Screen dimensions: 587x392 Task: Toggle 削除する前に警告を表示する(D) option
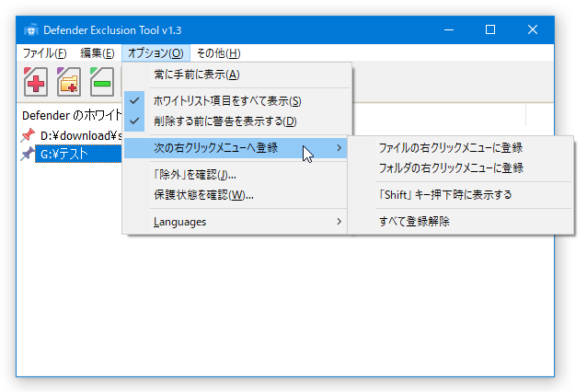(x=237, y=121)
